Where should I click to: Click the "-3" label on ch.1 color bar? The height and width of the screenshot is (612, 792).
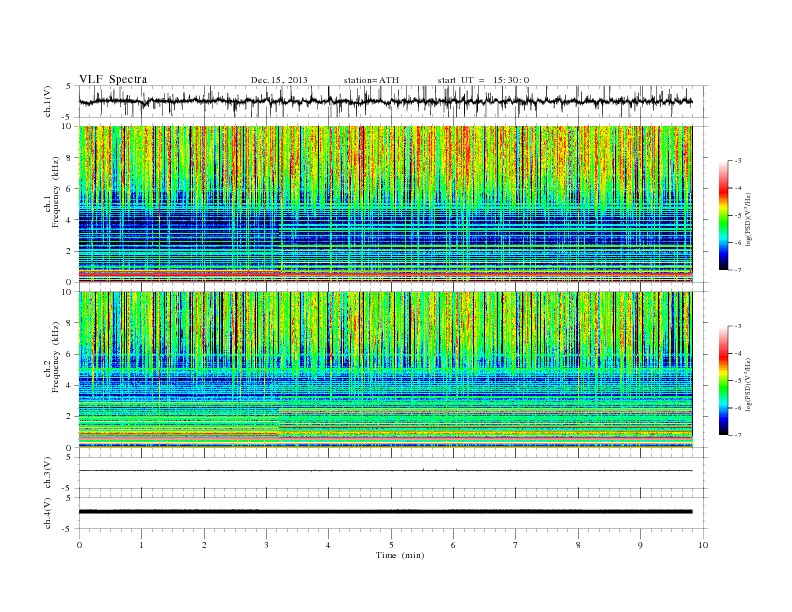click(738, 161)
